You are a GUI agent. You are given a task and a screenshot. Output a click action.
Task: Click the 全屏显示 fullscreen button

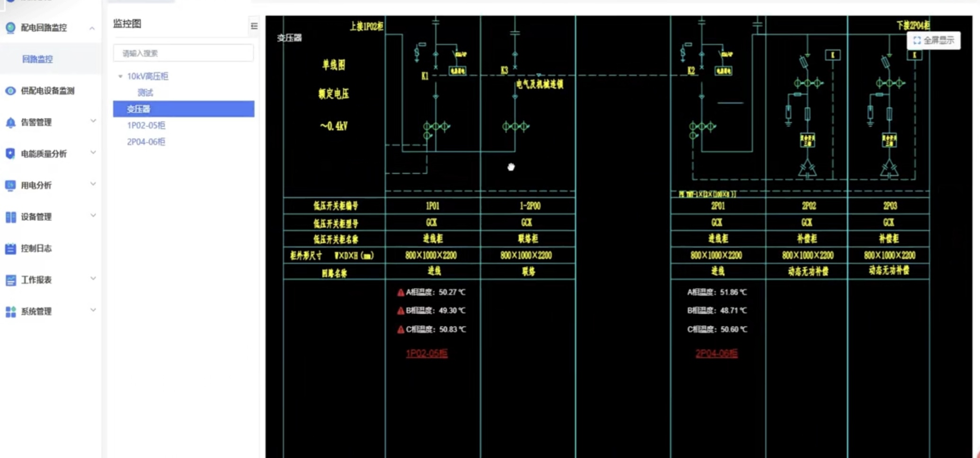click(934, 41)
